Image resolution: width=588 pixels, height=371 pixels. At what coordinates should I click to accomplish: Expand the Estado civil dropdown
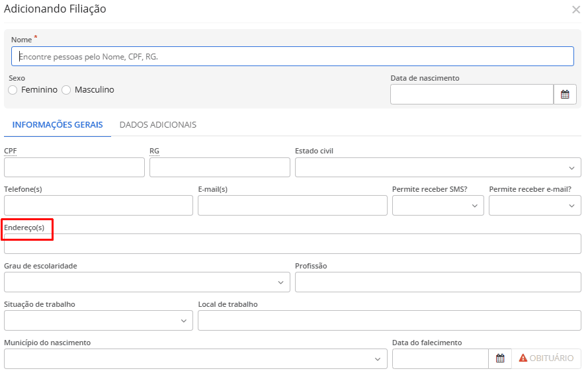click(438, 168)
